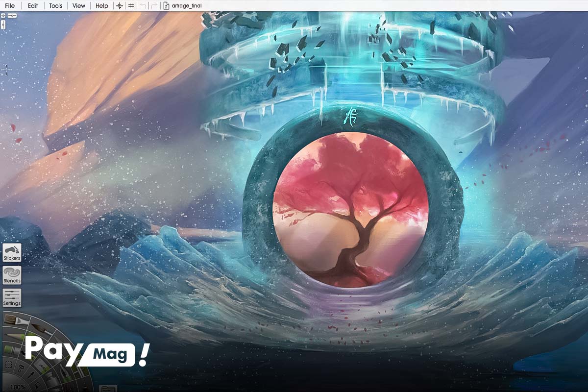
Task: Open the Stencils panel
Action: [12, 275]
